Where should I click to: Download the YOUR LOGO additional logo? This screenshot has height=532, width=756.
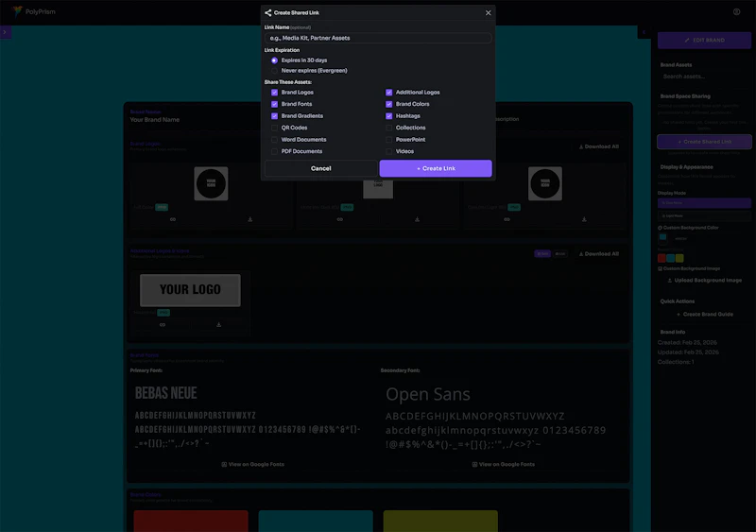point(218,325)
